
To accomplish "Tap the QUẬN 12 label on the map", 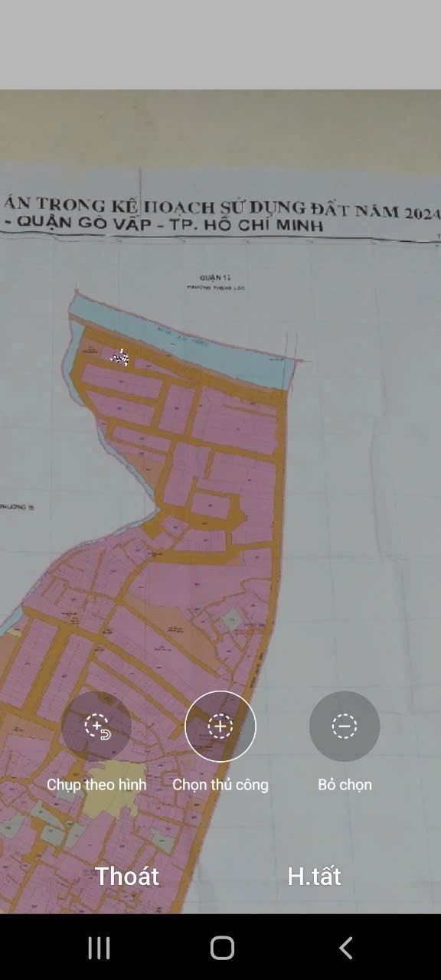I will [214, 276].
